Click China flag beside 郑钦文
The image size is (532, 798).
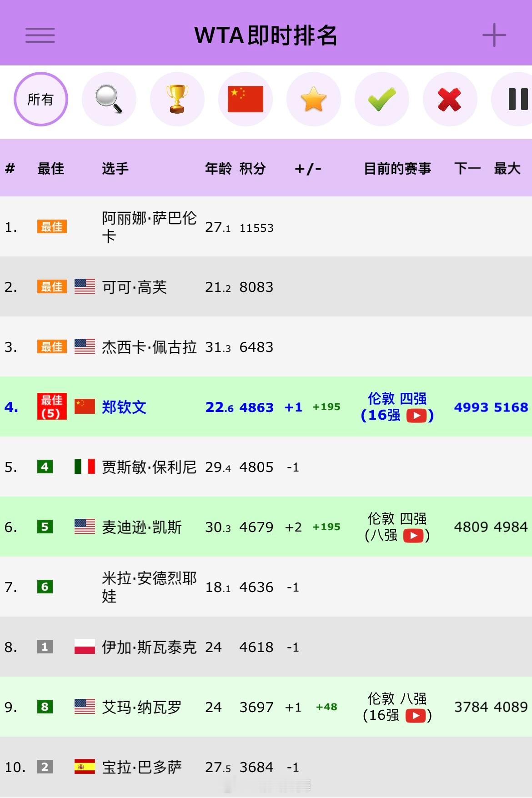click(x=85, y=407)
